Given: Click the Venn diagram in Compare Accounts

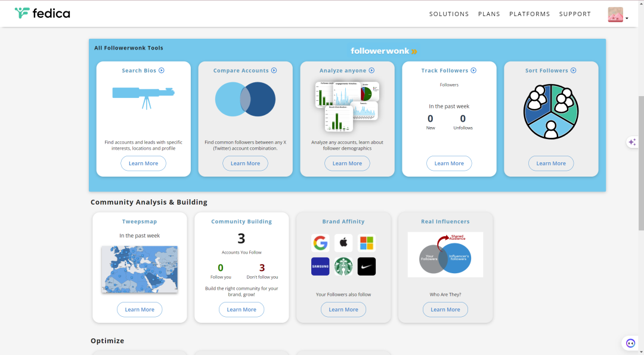Looking at the screenshot, I should click(x=245, y=99).
